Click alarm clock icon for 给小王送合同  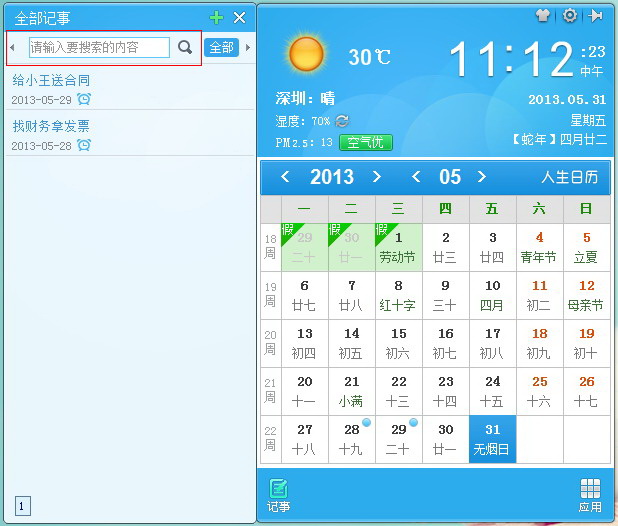pos(84,99)
